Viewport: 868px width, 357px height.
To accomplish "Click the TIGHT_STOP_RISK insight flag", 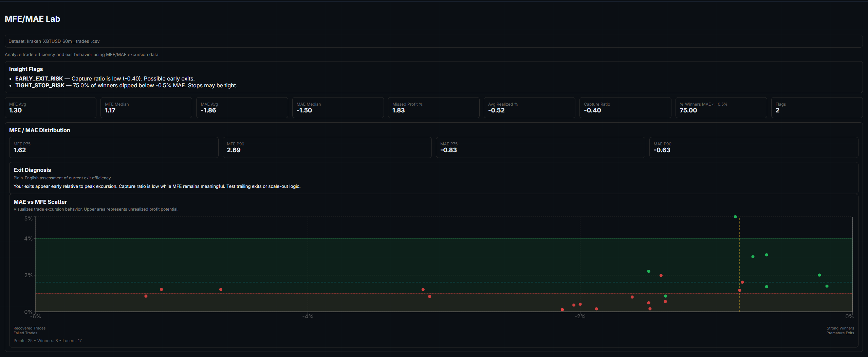I will (40, 86).
